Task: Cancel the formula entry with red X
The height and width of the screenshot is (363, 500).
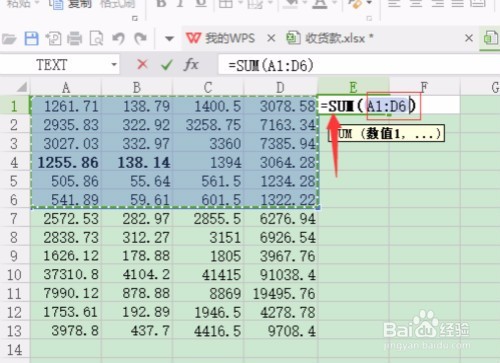Action: 142,64
